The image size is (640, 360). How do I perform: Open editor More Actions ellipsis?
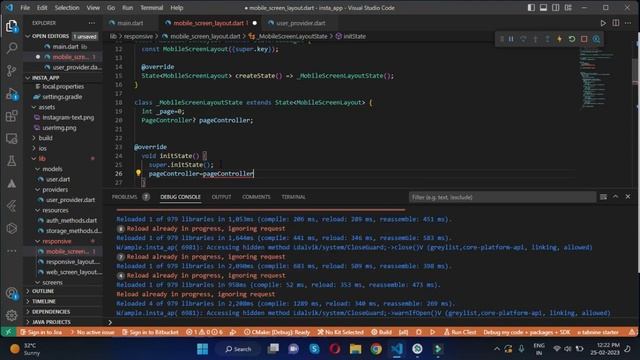(628, 23)
